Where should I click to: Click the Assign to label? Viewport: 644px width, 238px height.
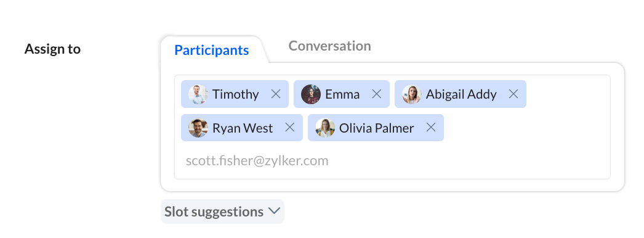coord(52,49)
